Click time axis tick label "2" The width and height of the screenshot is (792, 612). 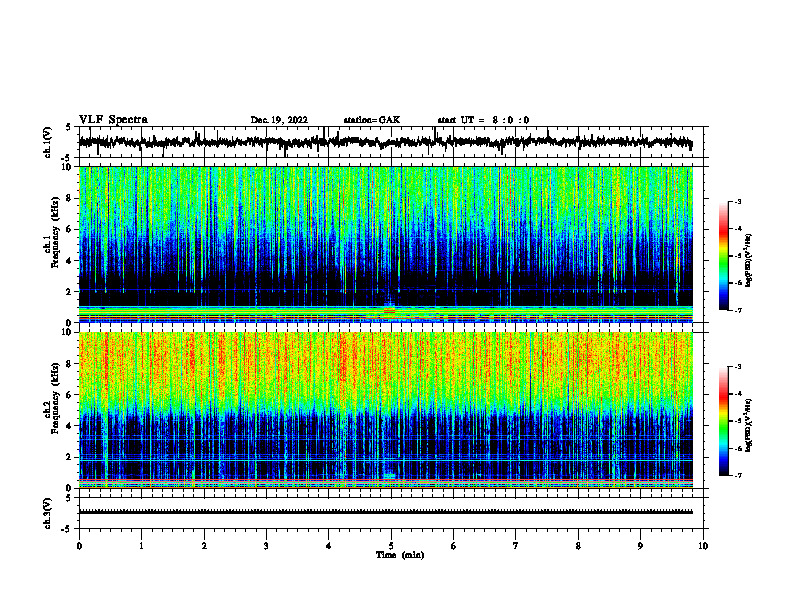(x=204, y=546)
